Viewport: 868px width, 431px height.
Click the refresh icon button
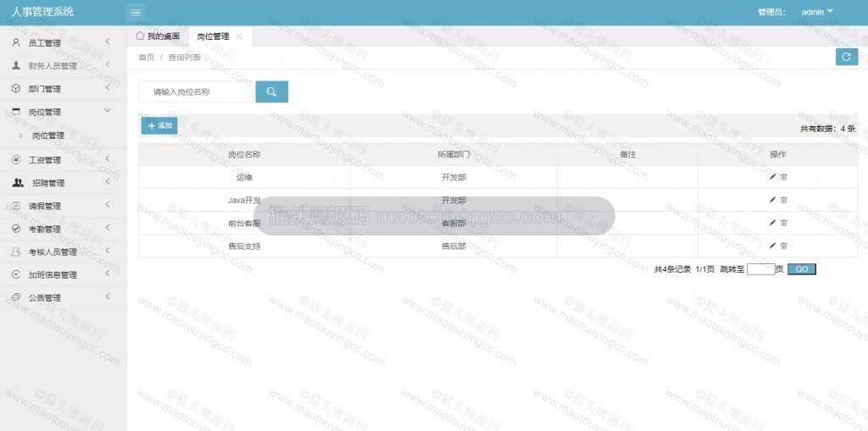point(847,57)
